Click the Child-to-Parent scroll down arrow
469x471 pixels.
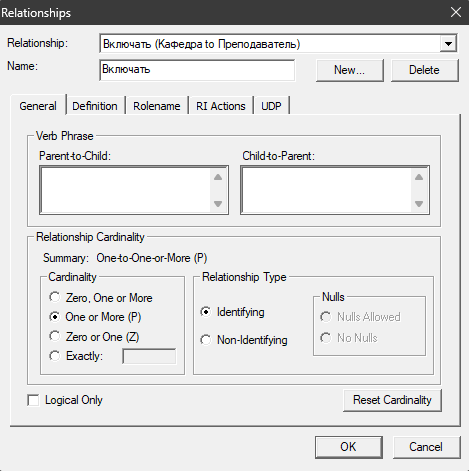coord(419,203)
